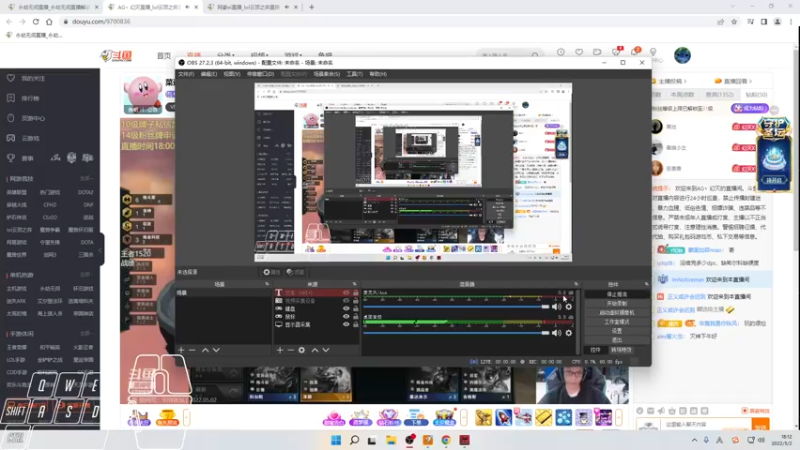Open OBS 帮助(H) menu

tap(378, 74)
